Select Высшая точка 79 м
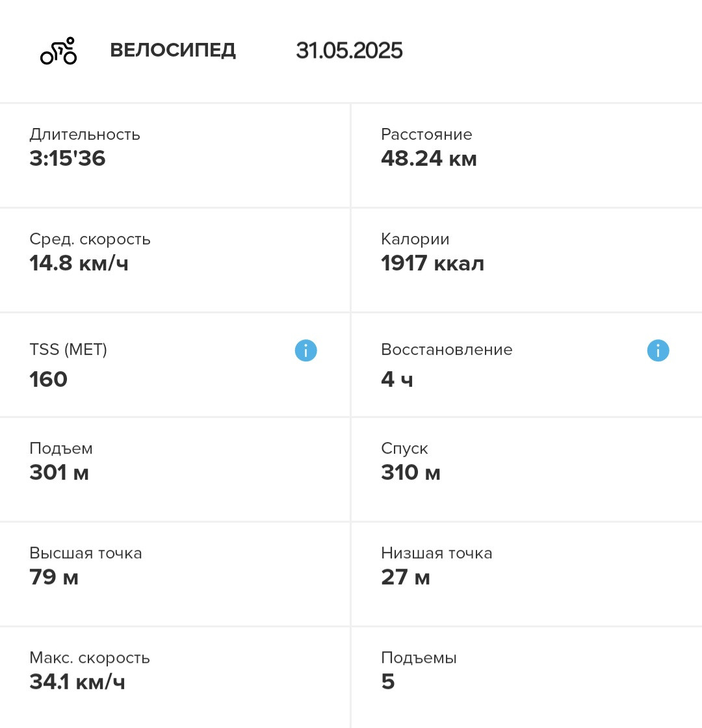702x728 pixels. point(175,575)
